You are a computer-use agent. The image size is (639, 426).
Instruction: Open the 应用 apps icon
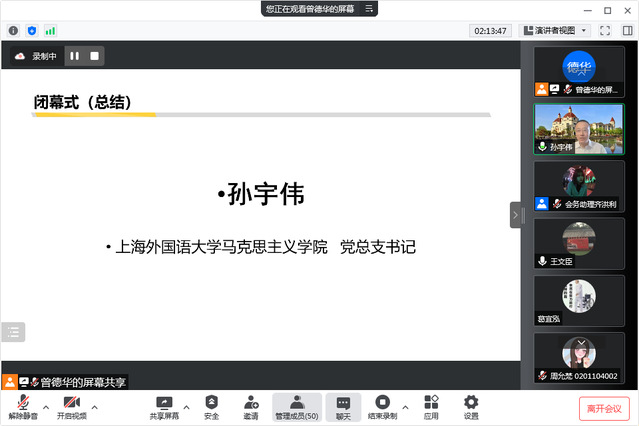coord(431,404)
